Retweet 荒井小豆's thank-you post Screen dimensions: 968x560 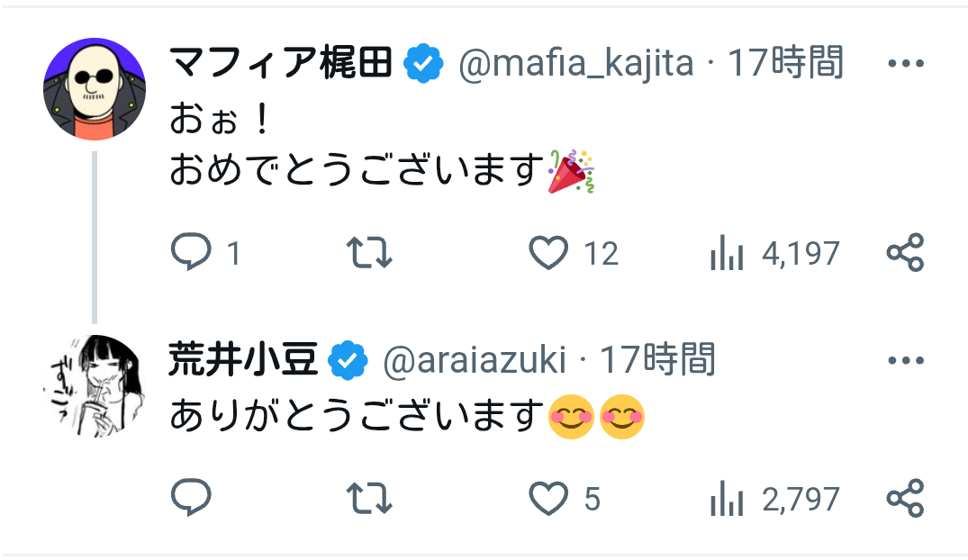pyautogui.click(x=370, y=498)
